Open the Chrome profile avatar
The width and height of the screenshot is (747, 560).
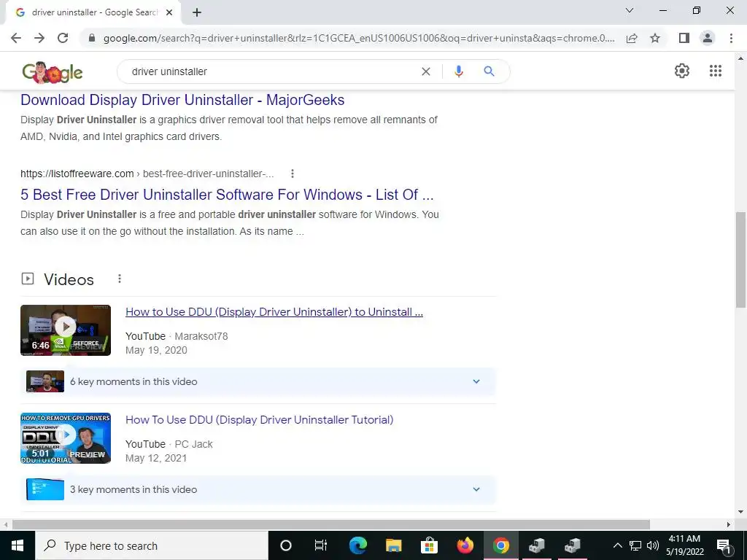708,38
